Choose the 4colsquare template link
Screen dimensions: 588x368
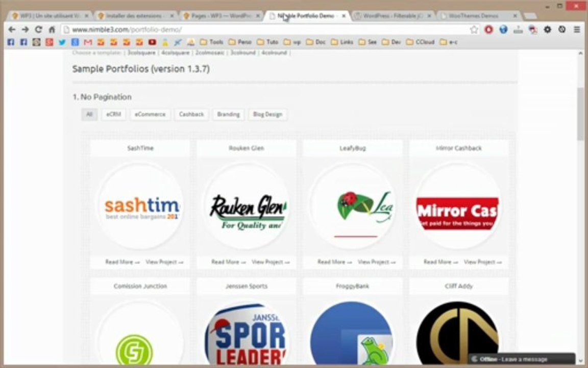click(175, 53)
